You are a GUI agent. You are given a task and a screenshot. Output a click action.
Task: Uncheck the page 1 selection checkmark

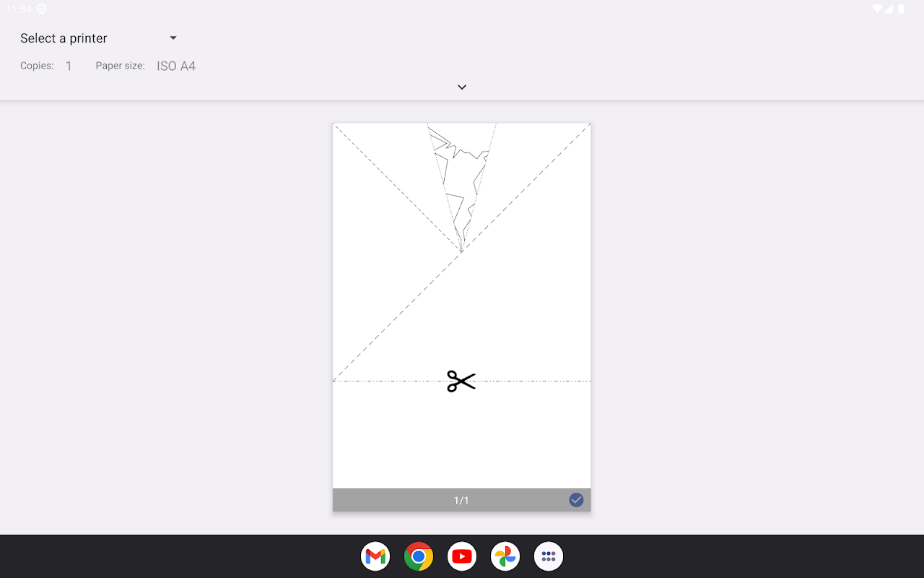click(576, 500)
